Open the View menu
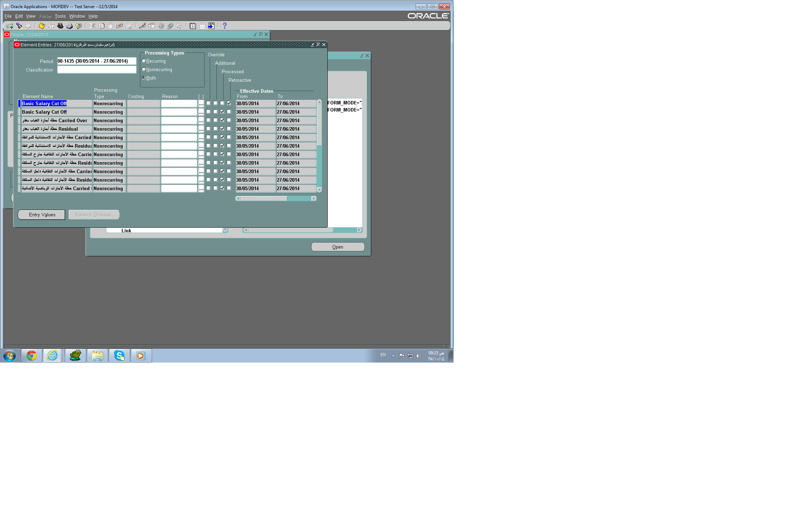This screenshot has height=507, width=812. 31,16
